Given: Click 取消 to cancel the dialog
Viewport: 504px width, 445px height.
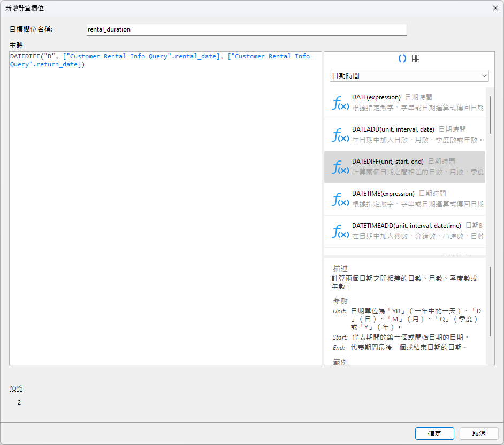Looking at the screenshot, I should pyautogui.click(x=479, y=433).
